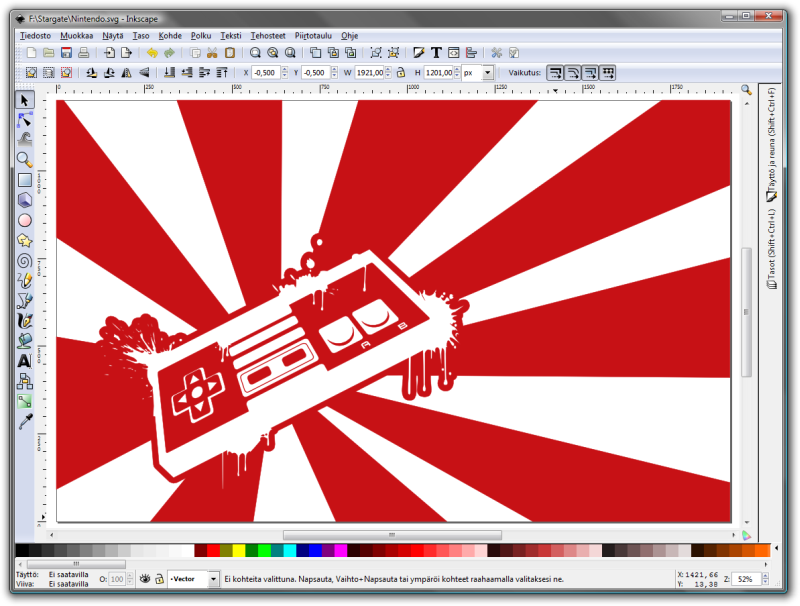Pick the yellow swatch in the palette

click(238, 551)
